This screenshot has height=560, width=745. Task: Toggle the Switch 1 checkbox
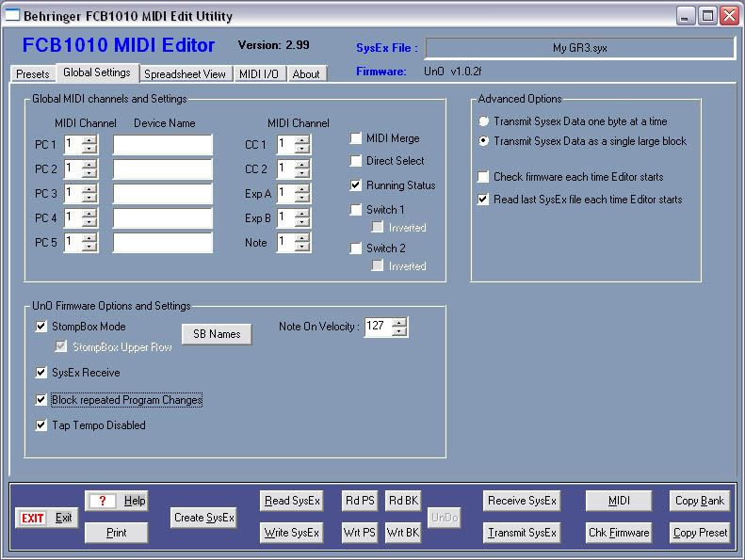[355, 210]
